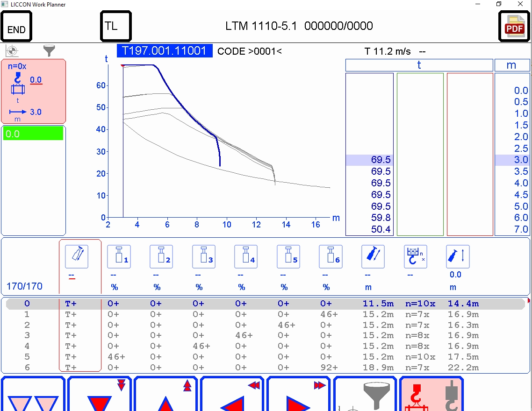The image size is (532, 411).
Task: Select telescopic section 5 icon
Action: click(x=288, y=257)
